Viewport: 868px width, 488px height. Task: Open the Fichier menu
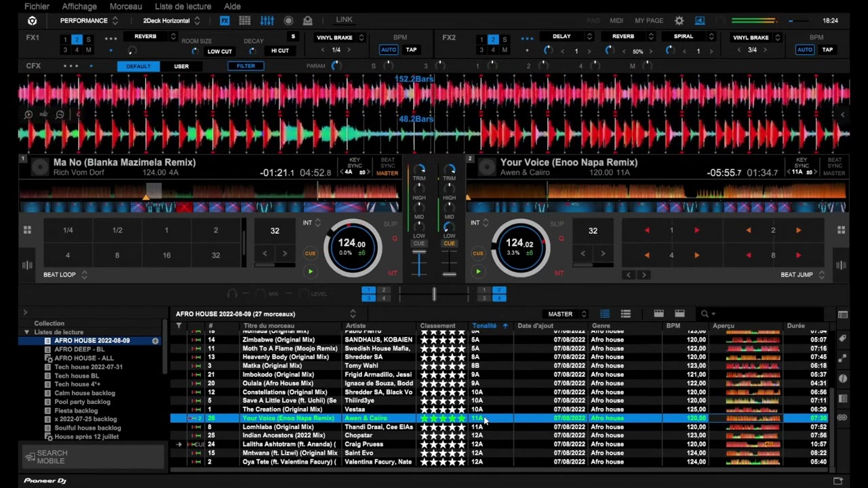tap(37, 6)
